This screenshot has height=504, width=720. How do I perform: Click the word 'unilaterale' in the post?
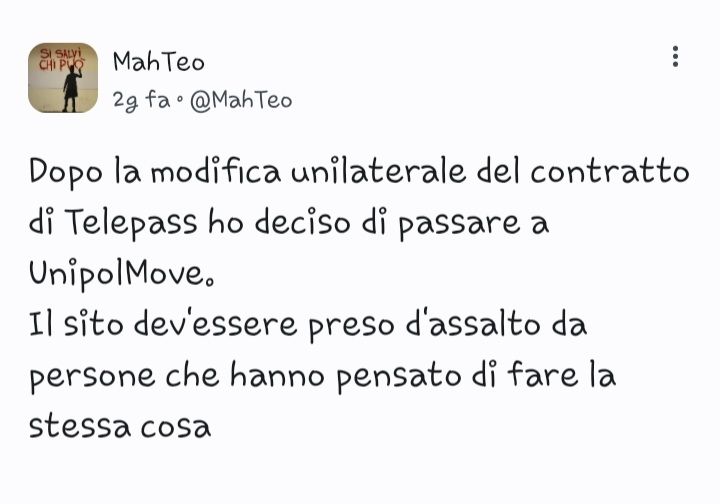[379, 172]
